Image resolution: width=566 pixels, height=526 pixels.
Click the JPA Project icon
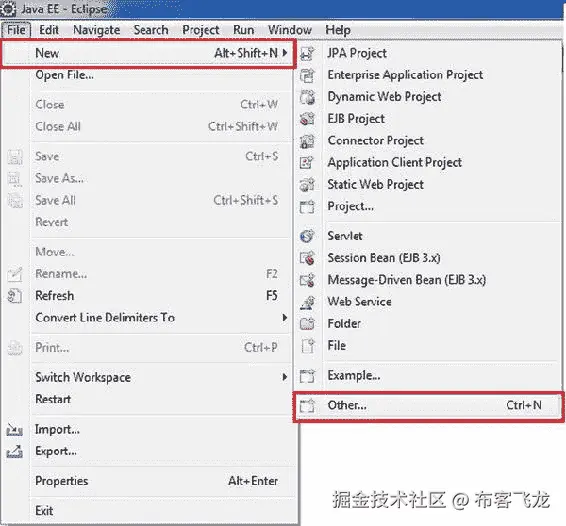[x=307, y=53]
